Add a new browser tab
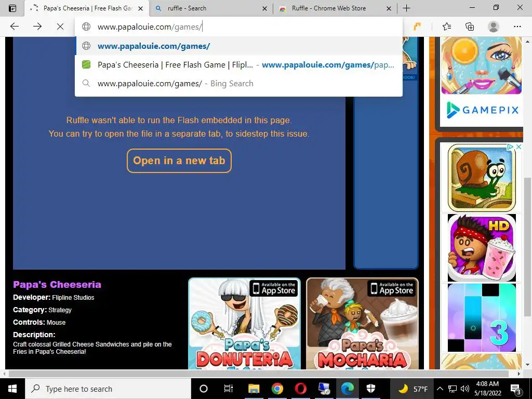 click(x=406, y=8)
